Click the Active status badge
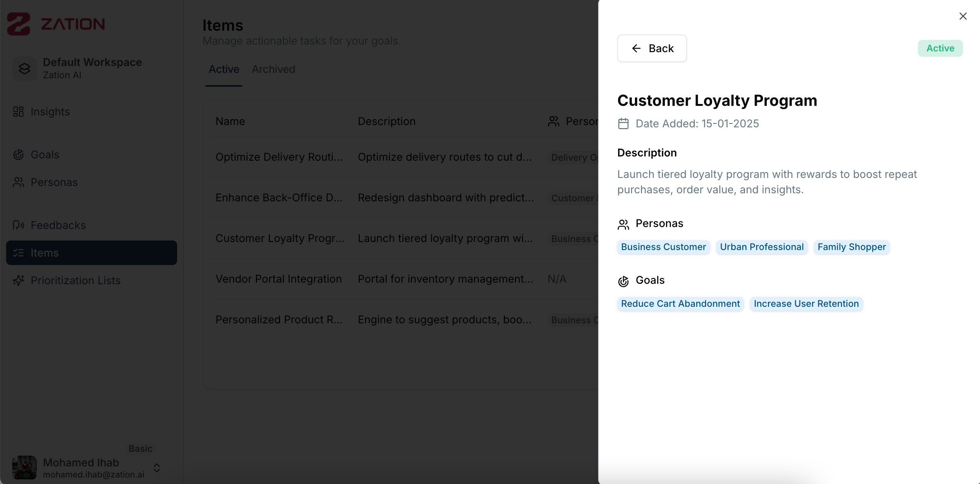This screenshot has height=484, width=980. (x=940, y=48)
